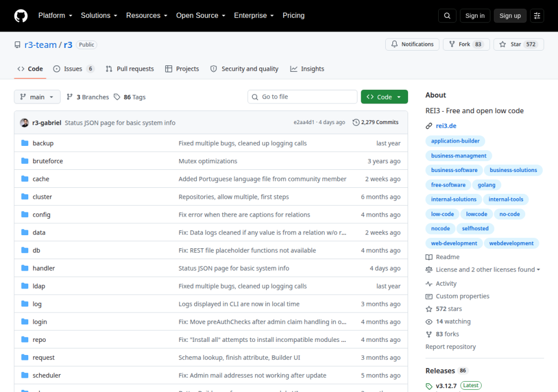This screenshot has width=558, height=392.
Task: Click the backup folder icon
Action: click(25, 143)
